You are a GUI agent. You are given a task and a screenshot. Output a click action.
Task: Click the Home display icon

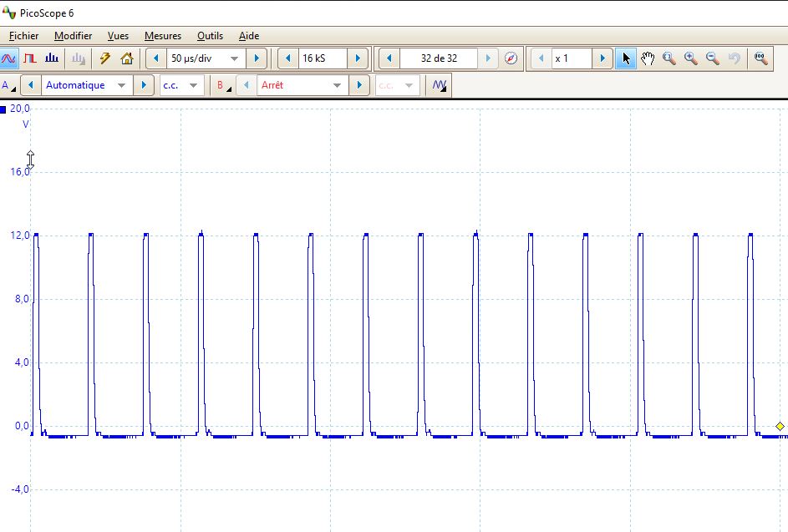(127, 58)
